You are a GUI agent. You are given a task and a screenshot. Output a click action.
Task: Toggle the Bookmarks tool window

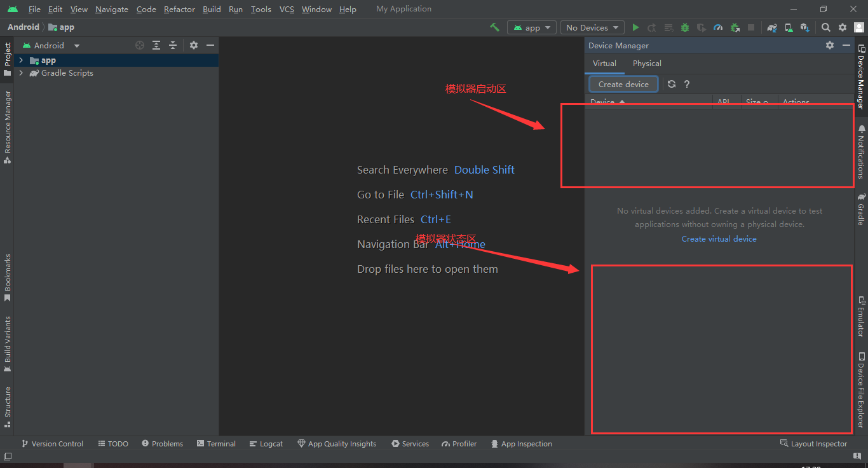pyautogui.click(x=8, y=277)
